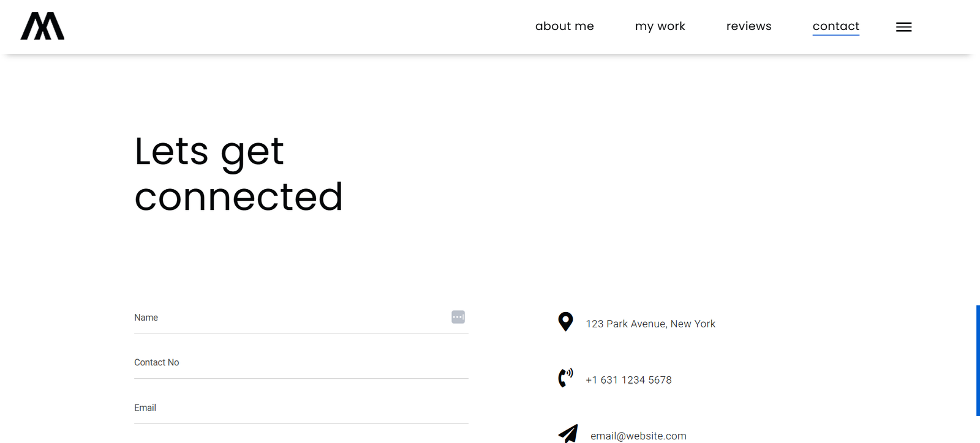Focus the Contact No input field

point(301,363)
